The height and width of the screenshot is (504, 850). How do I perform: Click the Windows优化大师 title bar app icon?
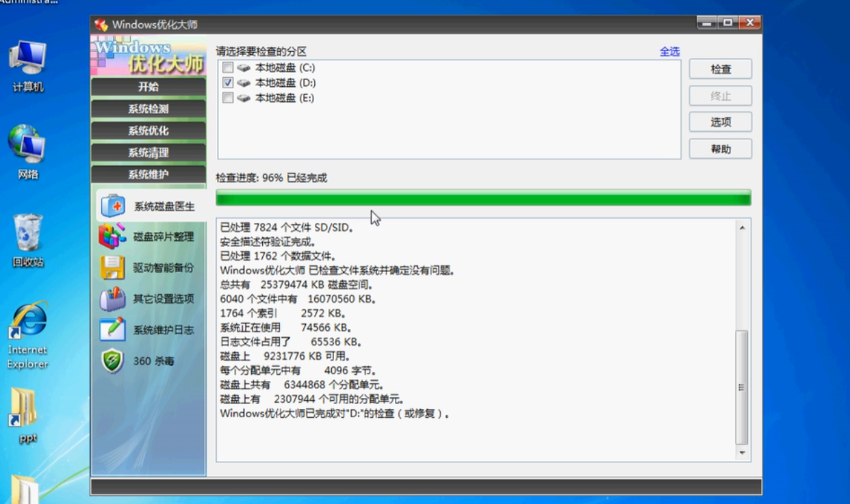pos(101,25)
